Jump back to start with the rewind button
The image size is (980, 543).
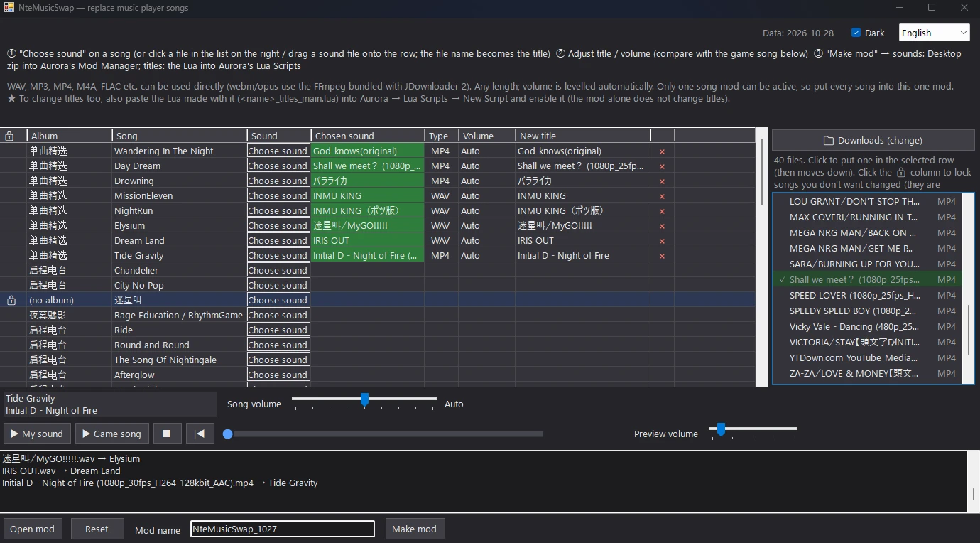coord(200,434)
